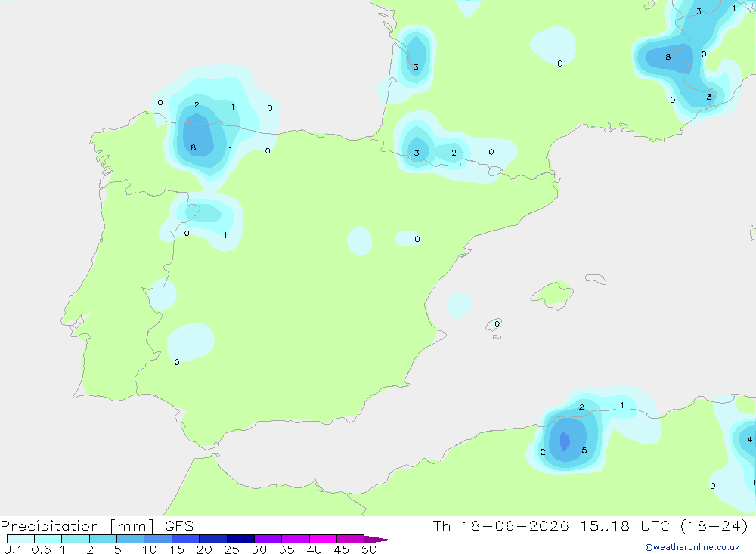The width and height of the screenshot is (756, 554).
Task: Click the '0' value on Ibiza island
Action: coord(497,324)
